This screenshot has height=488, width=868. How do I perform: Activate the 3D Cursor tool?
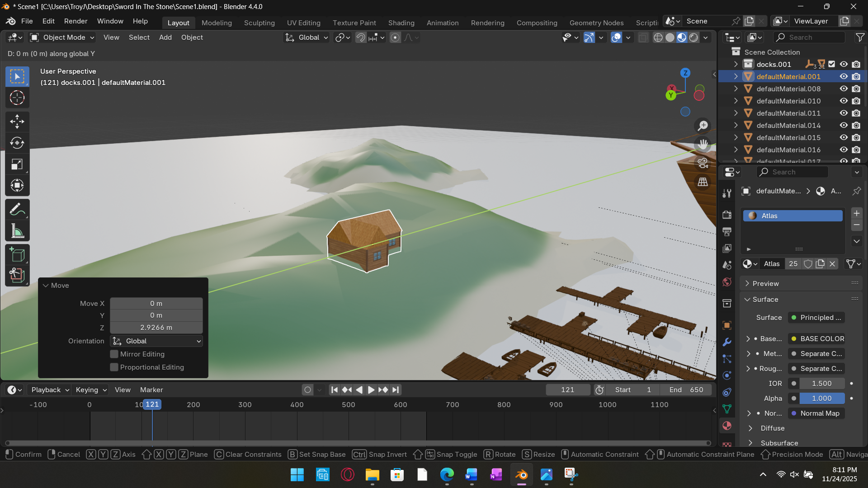(x=17, y=98)
